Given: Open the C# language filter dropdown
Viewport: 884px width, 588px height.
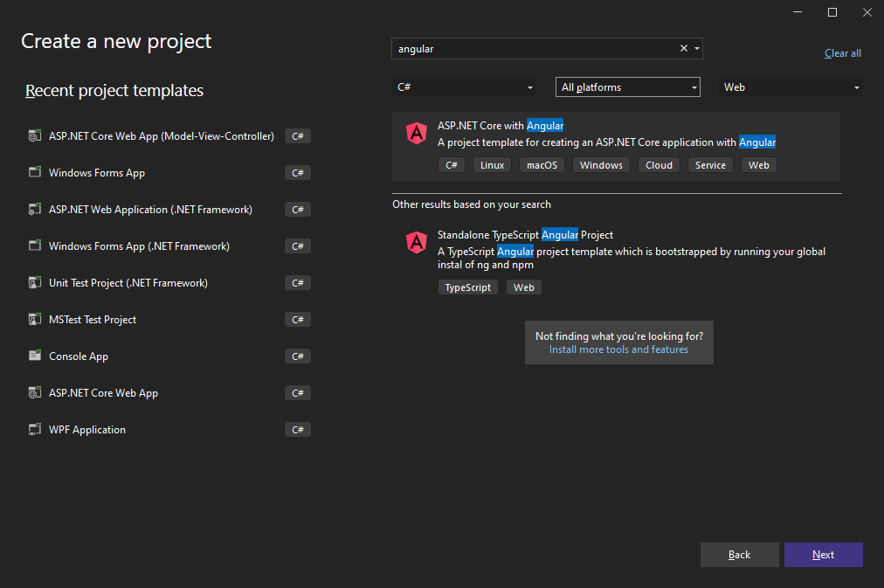Looking at the screenshot, I should [464, 87].
